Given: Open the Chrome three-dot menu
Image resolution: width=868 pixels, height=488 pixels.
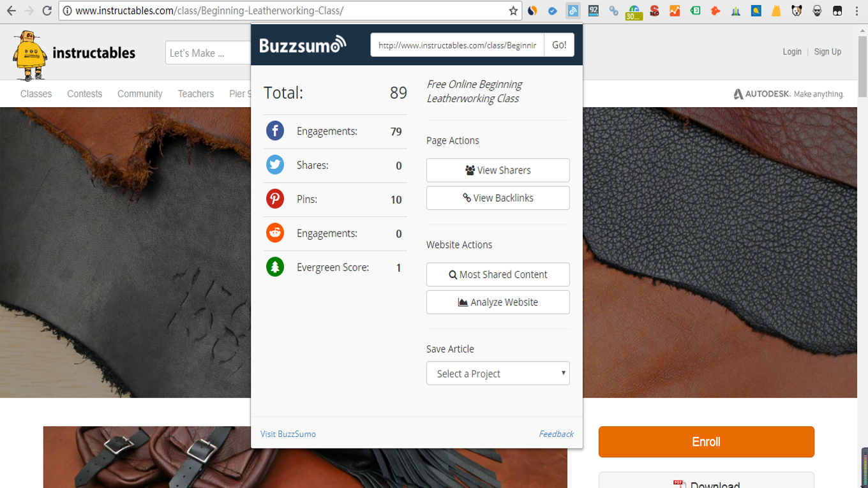Looking at the screenshot, I should click(857, 11).
